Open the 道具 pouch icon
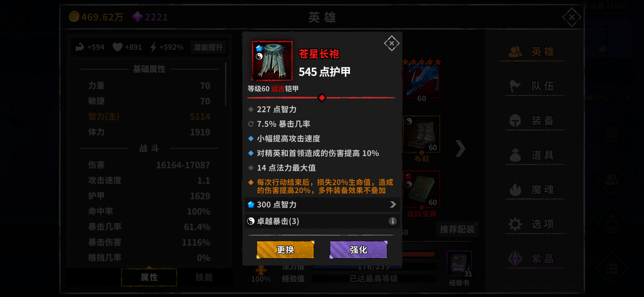Screen dimensions: 644x297 point(515,155)
